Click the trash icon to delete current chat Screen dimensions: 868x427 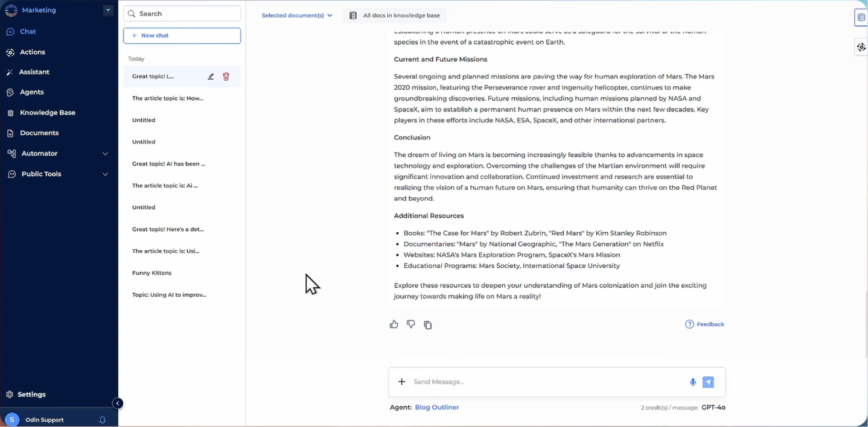click(226, 77)
